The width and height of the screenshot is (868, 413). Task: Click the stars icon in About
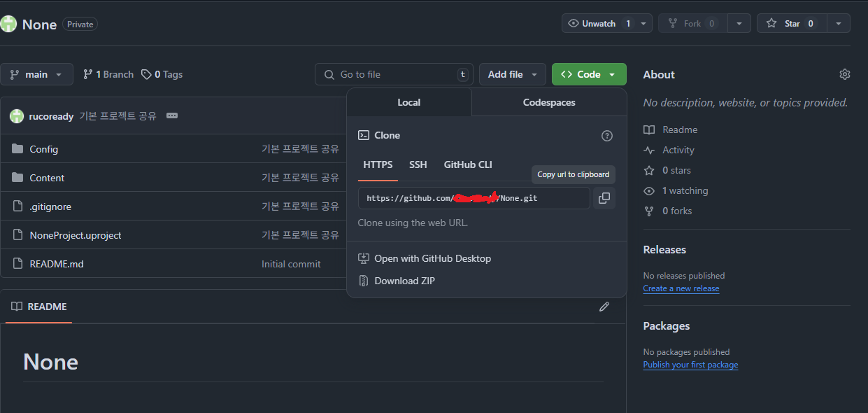click(x=649, y=170)
